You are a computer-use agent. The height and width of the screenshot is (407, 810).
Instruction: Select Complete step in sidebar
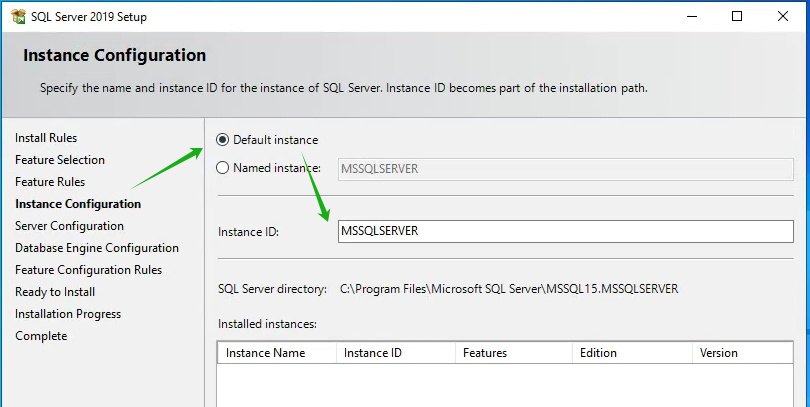[41, 336]
